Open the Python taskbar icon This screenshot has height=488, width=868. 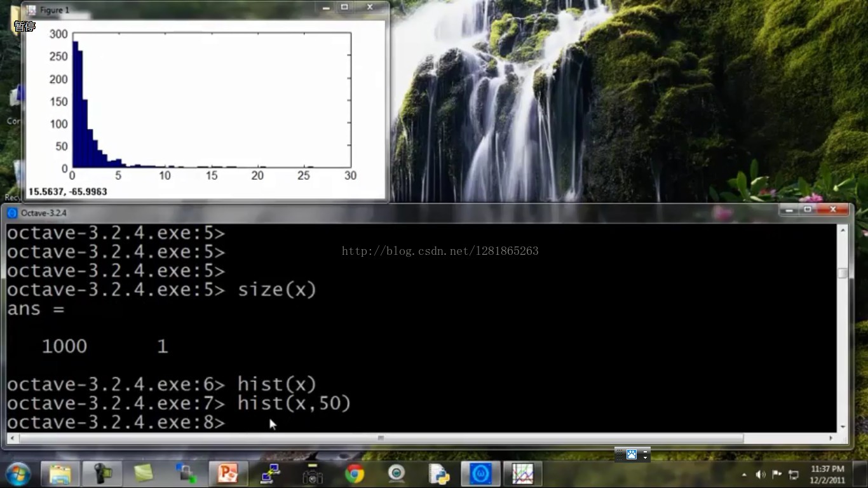click(438, 474)
